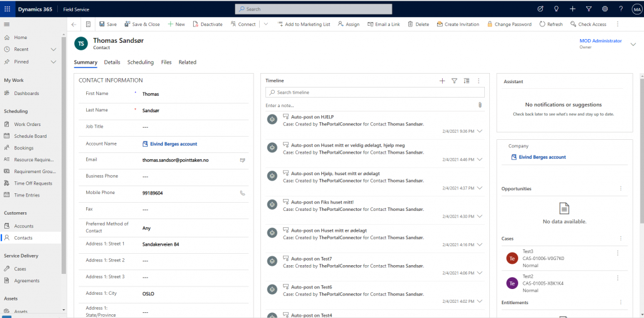Click the open record set icon
The image size is (644, 318).
point(88,25)
